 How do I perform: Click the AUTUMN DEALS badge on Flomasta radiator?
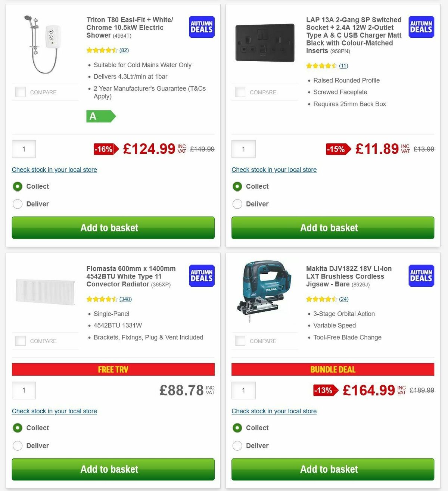point(201,276)
